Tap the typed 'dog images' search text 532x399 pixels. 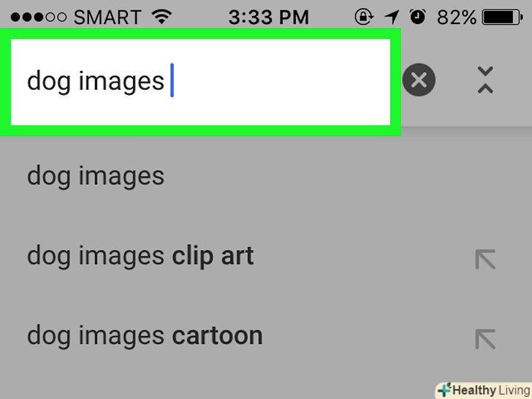click(x=95, y=81)
